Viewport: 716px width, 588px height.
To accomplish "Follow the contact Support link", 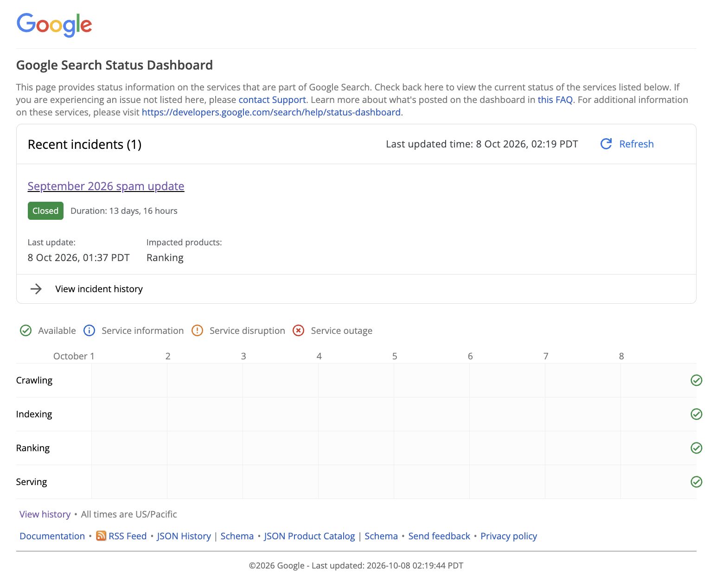I will point(272,100).
